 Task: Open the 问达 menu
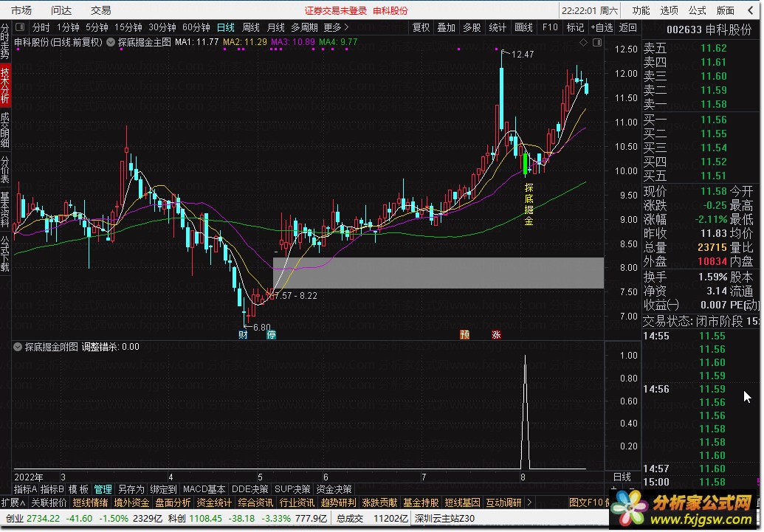(x=61, y=10)
